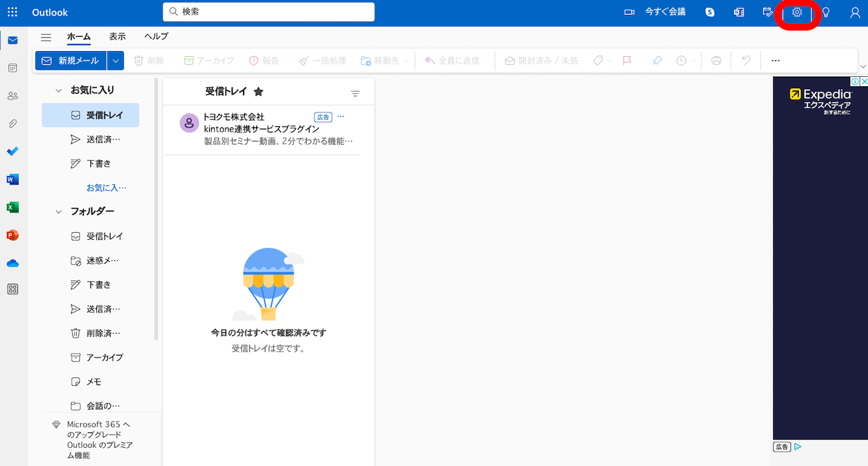Open OneDrive cloud icon in sidebar
Viewport: 868px width, 466px height.
point(12,263)
